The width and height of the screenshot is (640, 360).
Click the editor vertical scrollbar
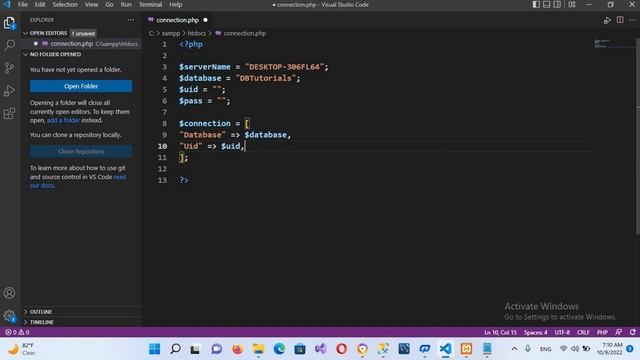point(638,136)
